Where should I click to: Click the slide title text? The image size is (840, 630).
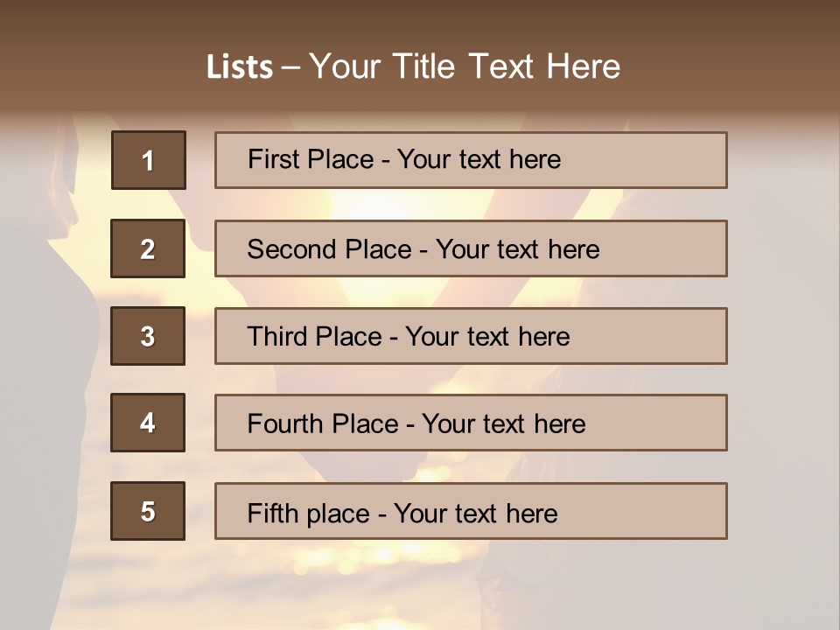[x=413, y=66]
